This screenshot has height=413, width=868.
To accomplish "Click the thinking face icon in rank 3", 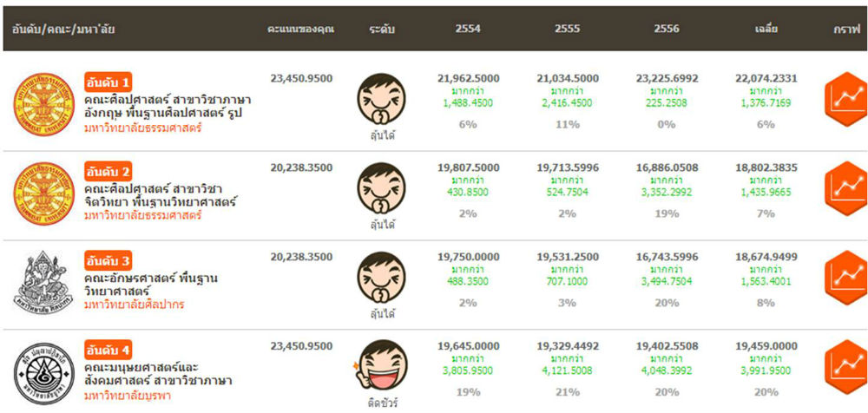I will (x=382, y=277).
